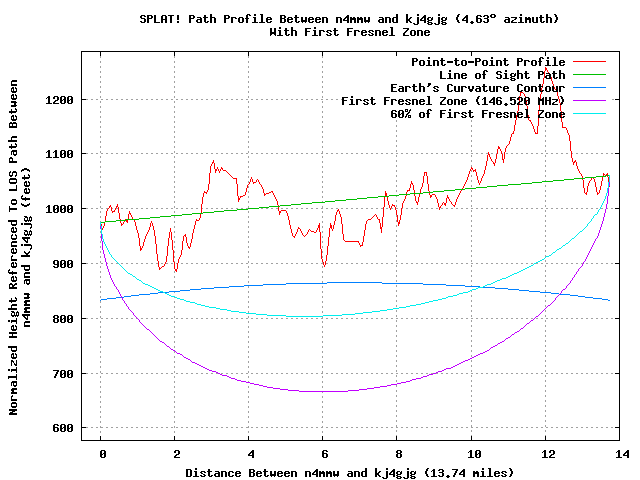640x480 pixels.
Task: Click y-axis value 900
Action: pyautogui.click(x=63, y=264)
